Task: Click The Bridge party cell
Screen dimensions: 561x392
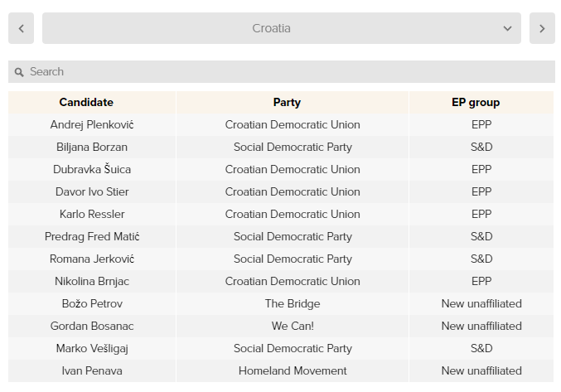Action: 293,304
